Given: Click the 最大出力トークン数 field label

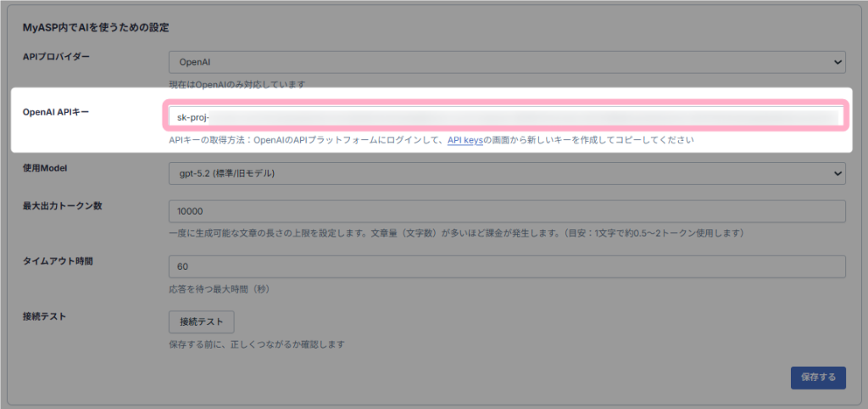Looking at the screenshot, I should click(62, 205).
